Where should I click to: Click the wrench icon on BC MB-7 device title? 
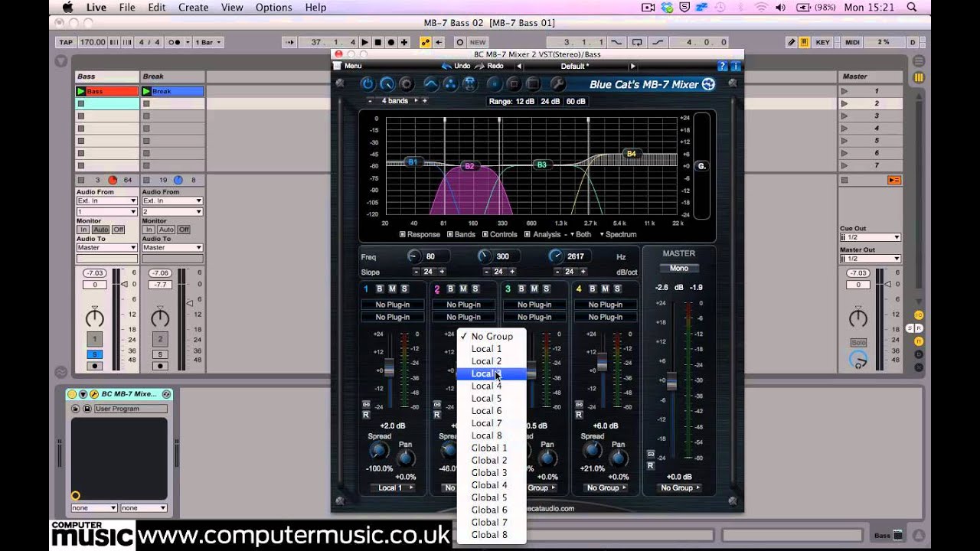click(x=94, y=394)
